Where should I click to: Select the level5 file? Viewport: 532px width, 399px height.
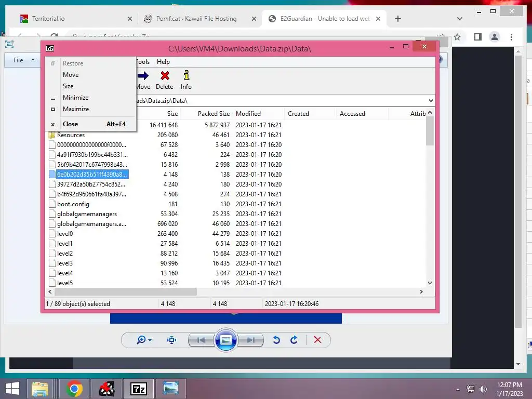(65, 283)
